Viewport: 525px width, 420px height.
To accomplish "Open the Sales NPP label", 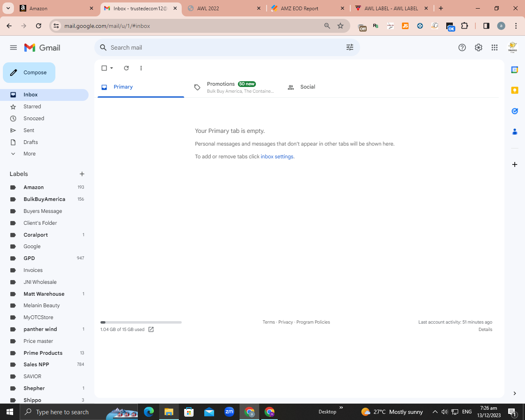I will (x=44, y=365).
